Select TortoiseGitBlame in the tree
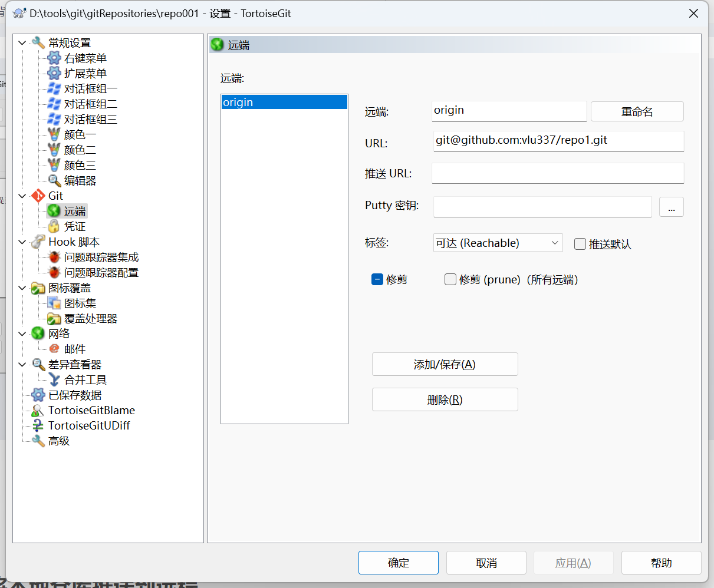Screen dimensions: 714x588 91,410
